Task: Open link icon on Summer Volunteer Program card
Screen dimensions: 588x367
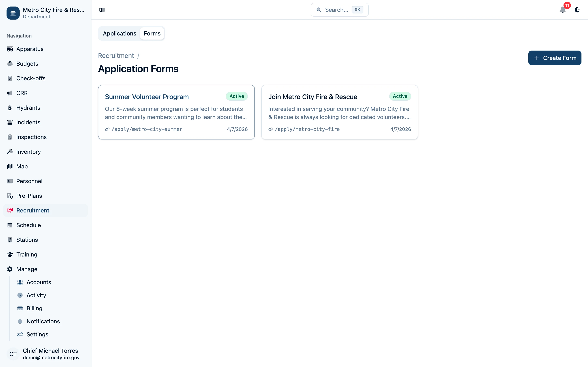Action: pyautogui.click(x=107, y=129)
